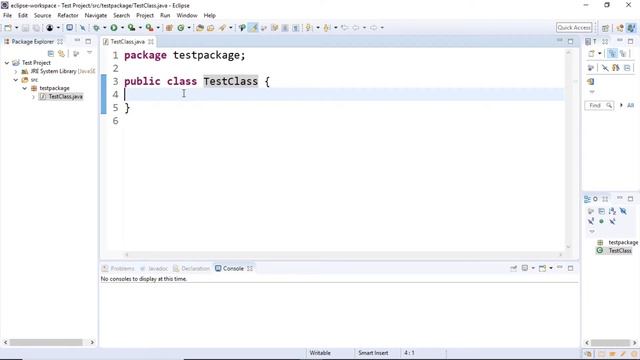This screenshot has width=640, height=360.
Task: Expand the JRE System Library node
Action: click(x=16, y=71)
